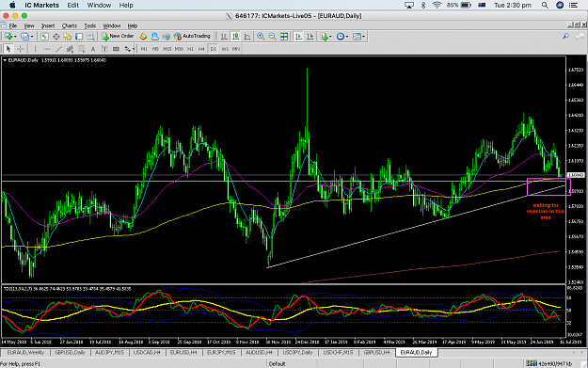The width and height of the screenshot is (588, 368).
Task: Open the Tools menu
Action: tap(90, 26)
